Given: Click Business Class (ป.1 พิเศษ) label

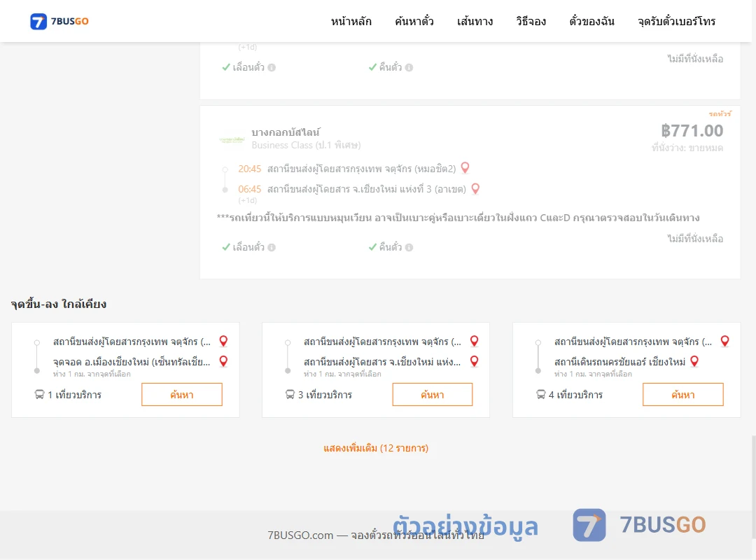Looking at the screenshot, I should click(x=306, y=145).
